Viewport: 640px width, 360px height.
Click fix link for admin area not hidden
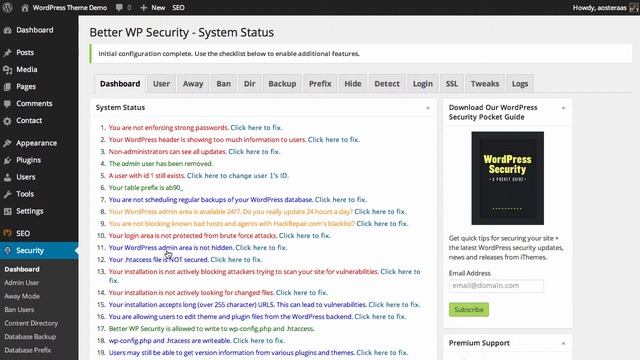coord(261,248)
